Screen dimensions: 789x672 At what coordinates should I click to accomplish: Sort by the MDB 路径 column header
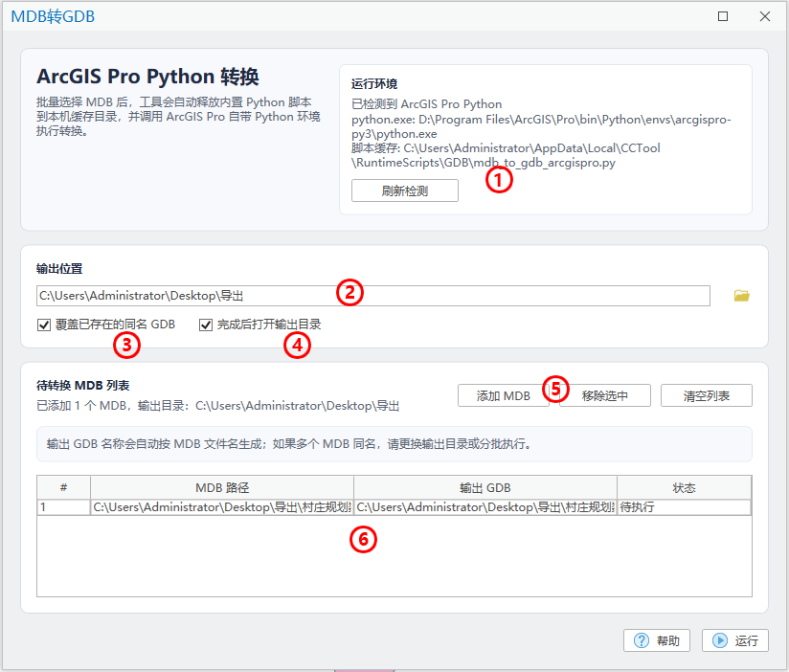(x=221, y=488)
